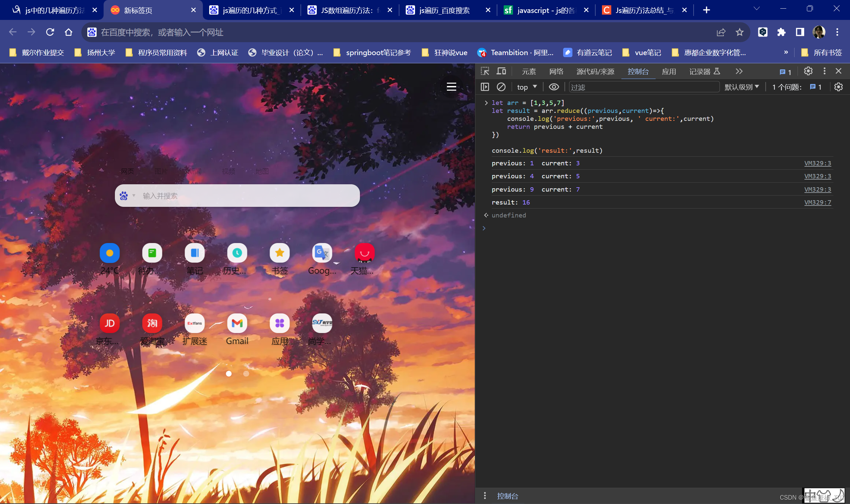Click the Network panel icon

[557, 71]
